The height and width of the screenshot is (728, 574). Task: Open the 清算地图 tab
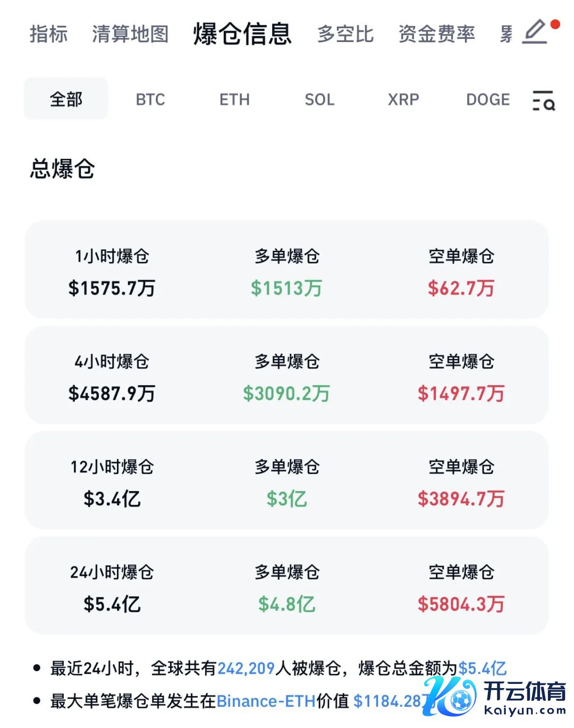pyautogui.click(x=130, y=34)
